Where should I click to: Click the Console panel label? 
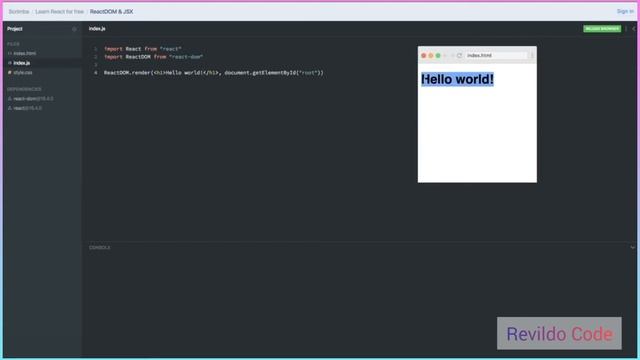(x=100, y=247)
